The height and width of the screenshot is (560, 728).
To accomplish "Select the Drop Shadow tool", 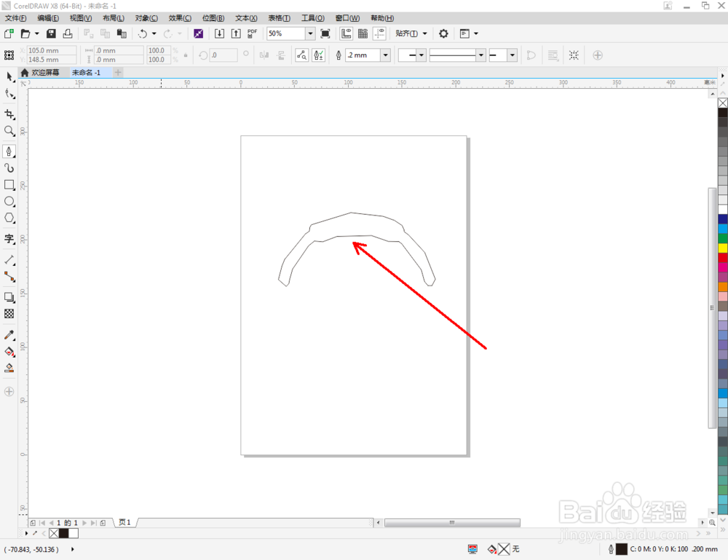I will coord(9,297).
